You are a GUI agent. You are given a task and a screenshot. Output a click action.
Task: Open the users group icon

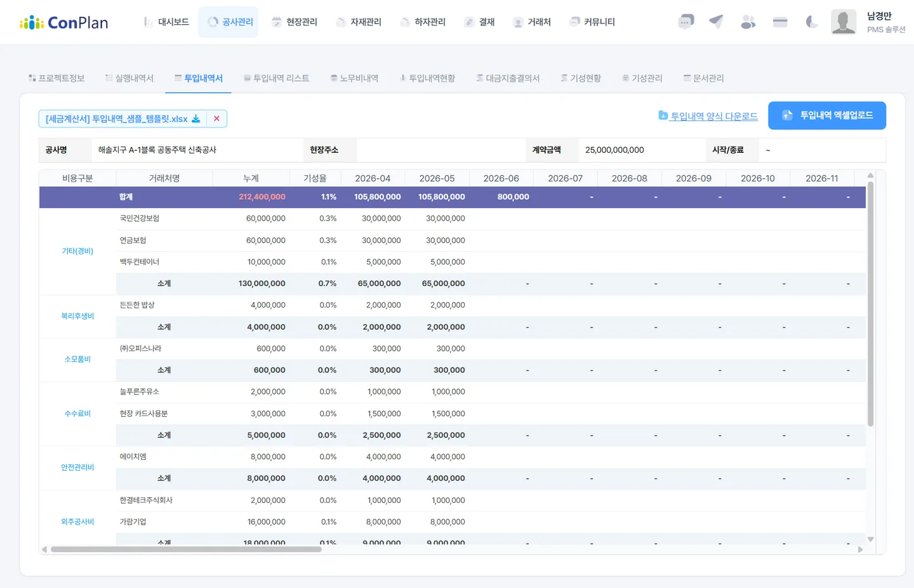click(748, 22)
